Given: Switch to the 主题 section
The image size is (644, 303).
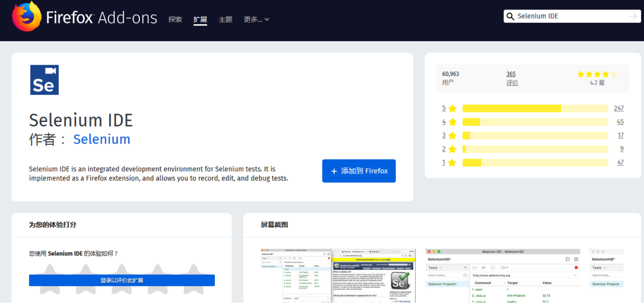Looking at the screenshot, I should [225, 19].
